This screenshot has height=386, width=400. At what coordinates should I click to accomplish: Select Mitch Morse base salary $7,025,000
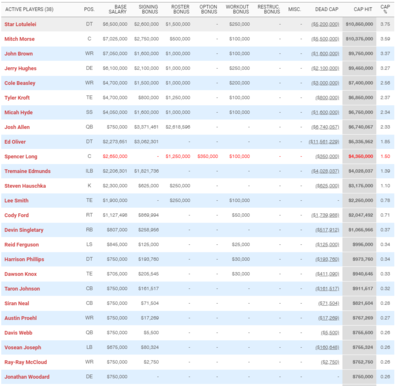click(x=115, y=39)
